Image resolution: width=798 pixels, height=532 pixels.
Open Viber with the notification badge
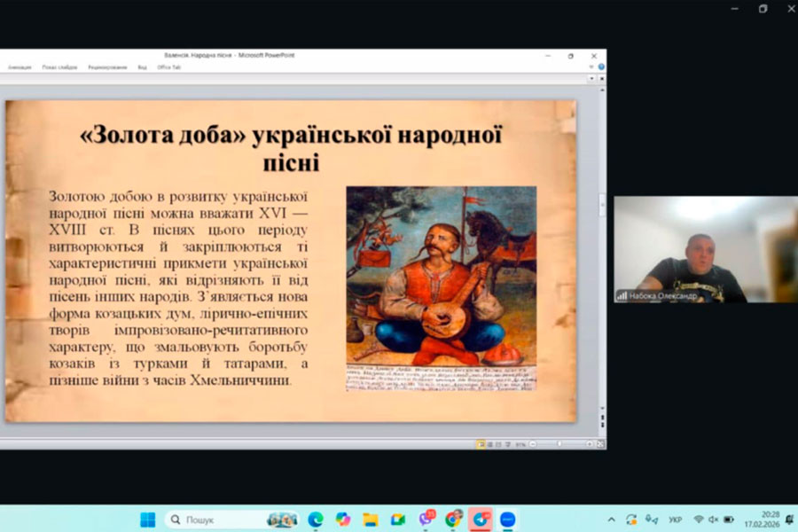(426, 520)
